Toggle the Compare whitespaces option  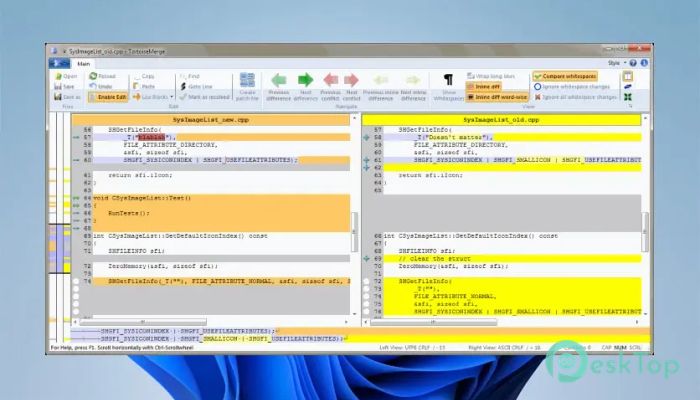point(565,76)
